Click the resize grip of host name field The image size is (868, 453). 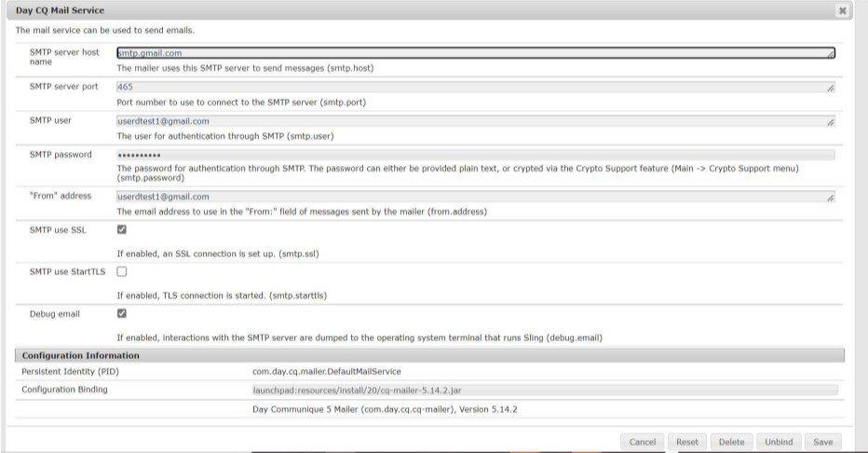click(x=831, y=54)
